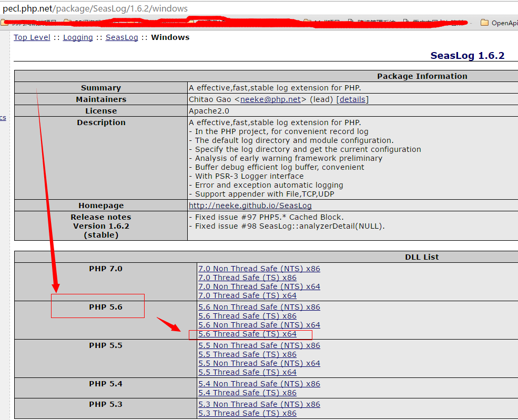Download 7.0 Non Thread Safe (NTS) x86 DLL
Screen dimensions: 518x420
(259, 269)
